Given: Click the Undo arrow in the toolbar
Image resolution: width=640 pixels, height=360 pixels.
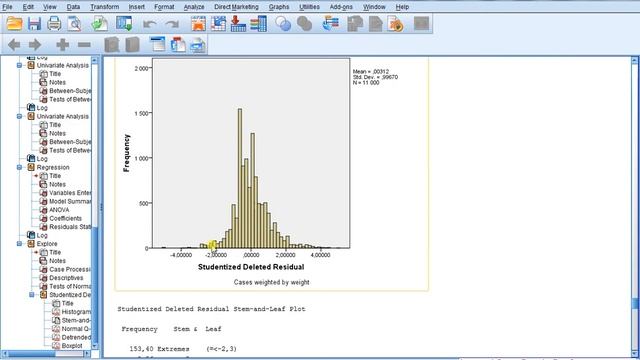Looking at the screenshot, I should pyautogui.click(x=149, y=24).
